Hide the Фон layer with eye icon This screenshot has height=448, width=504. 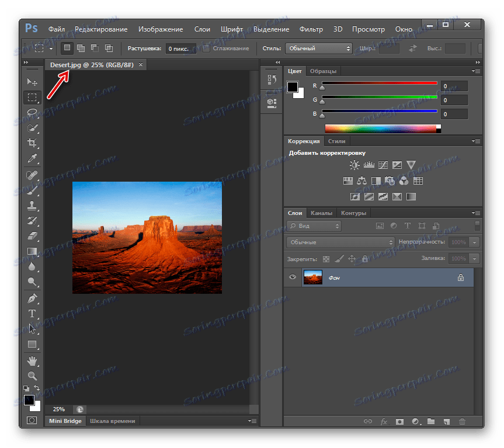click(x=293, y=277)
